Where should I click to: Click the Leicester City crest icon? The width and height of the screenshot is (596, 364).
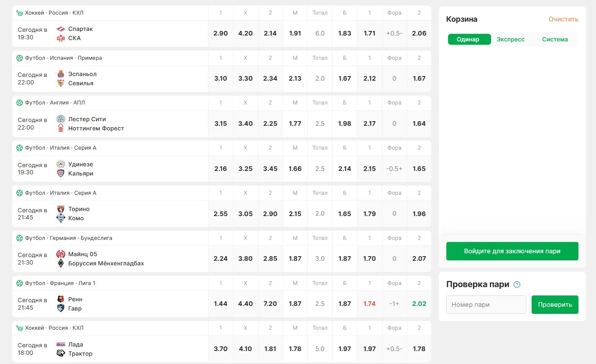(61, 119)
